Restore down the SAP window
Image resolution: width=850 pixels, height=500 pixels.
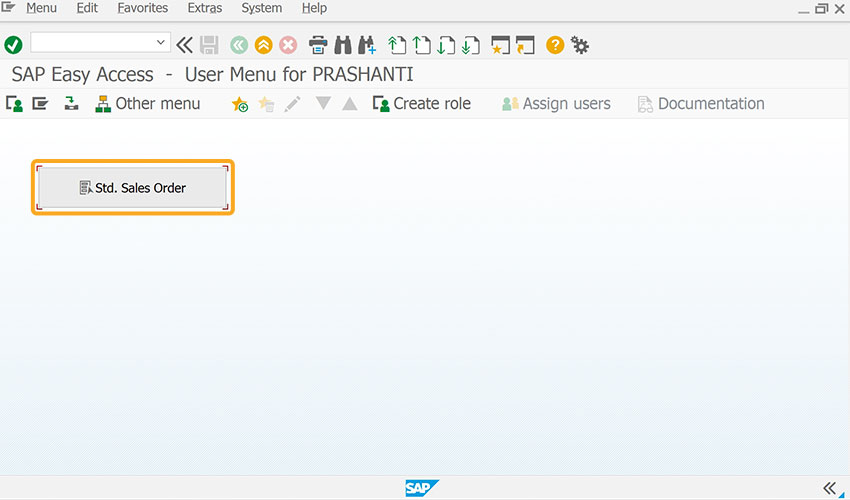[x=822, y=9]
